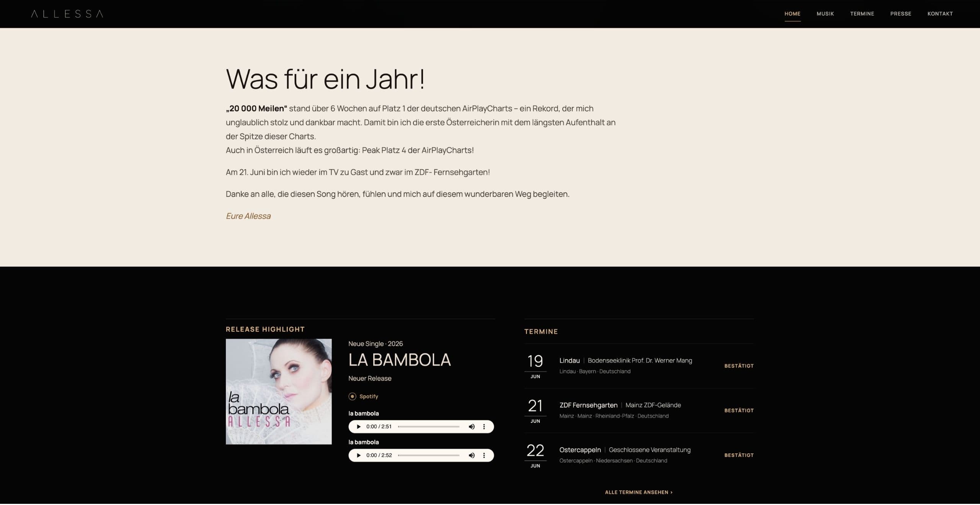Screen dimensions: 980x505
Task: Open the KONTAKT navigation item
Action: [x=940, y=14]
